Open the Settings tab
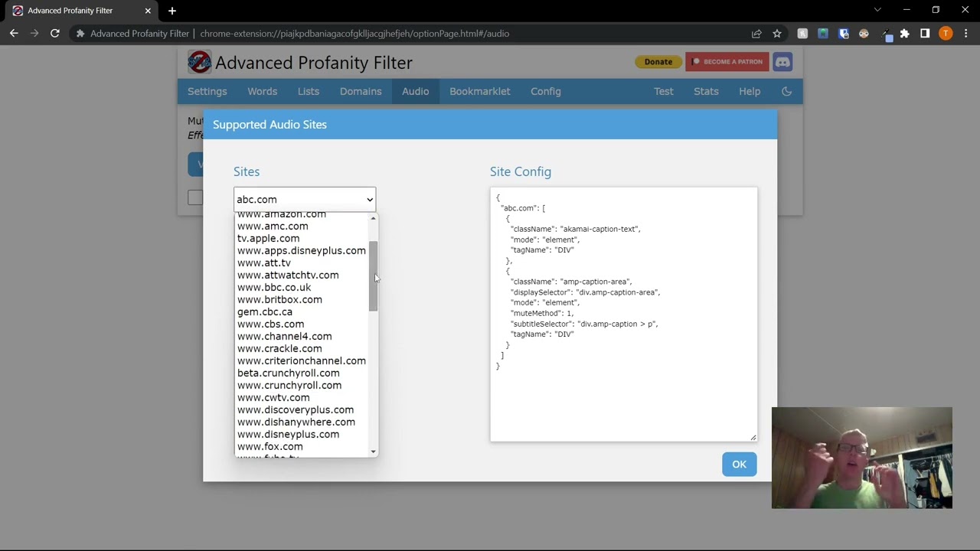 click(x=207, y=91)
